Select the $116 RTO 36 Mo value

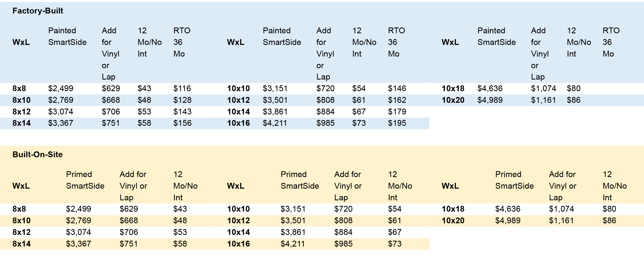pos(182,89)
